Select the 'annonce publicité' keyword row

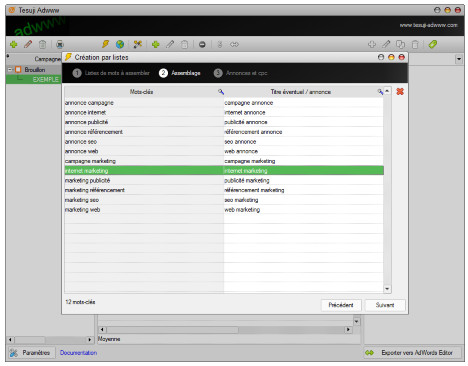144,122
